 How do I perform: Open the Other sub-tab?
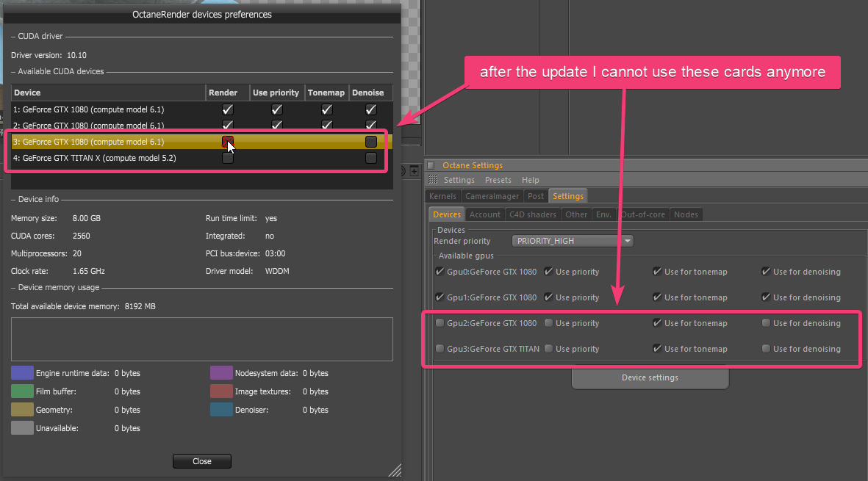click(x=575, y=214)
